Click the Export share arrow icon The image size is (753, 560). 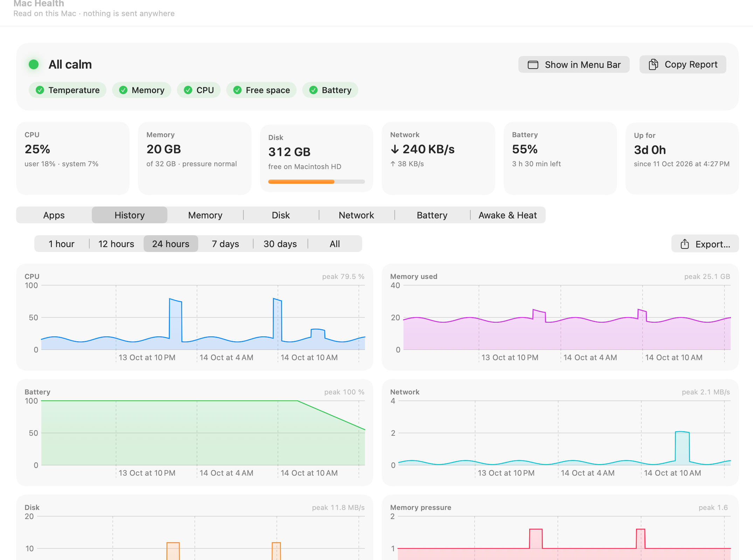point(685,244)
